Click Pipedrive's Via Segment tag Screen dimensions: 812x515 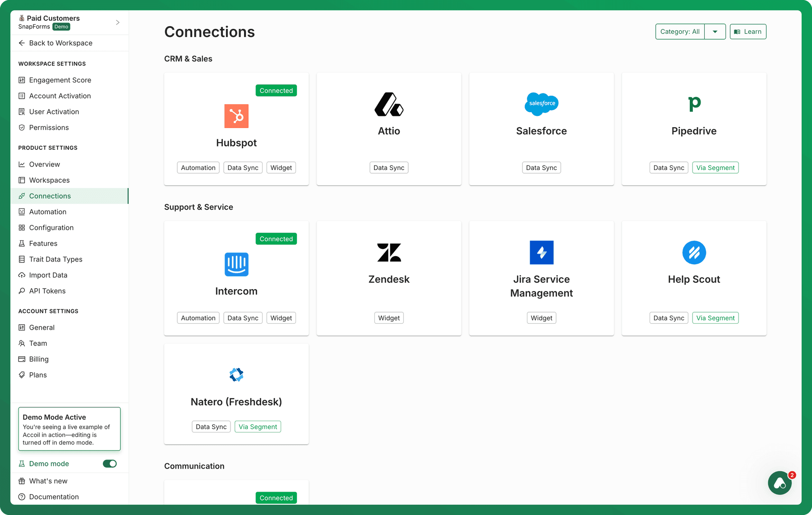click(715, 168)
